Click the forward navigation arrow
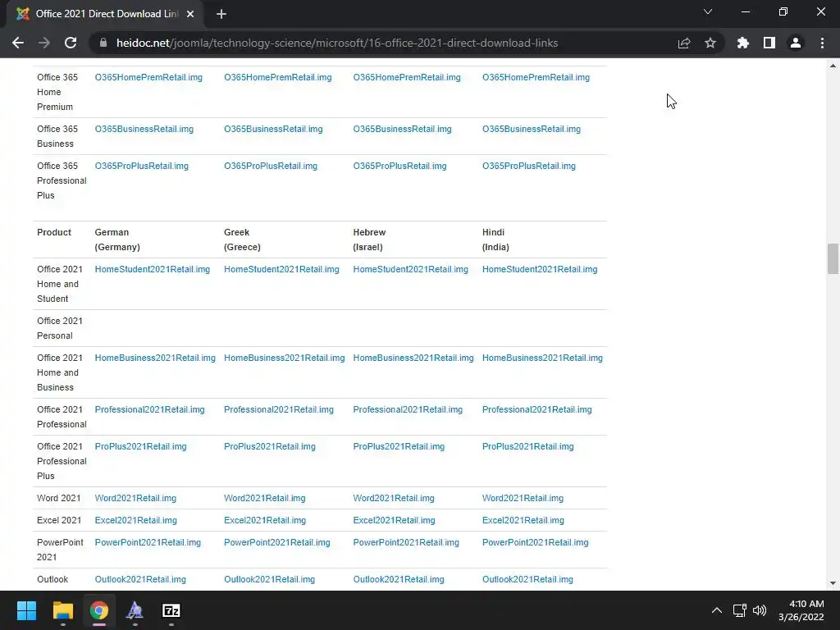840x630 pixels. [x=44, y=43]
